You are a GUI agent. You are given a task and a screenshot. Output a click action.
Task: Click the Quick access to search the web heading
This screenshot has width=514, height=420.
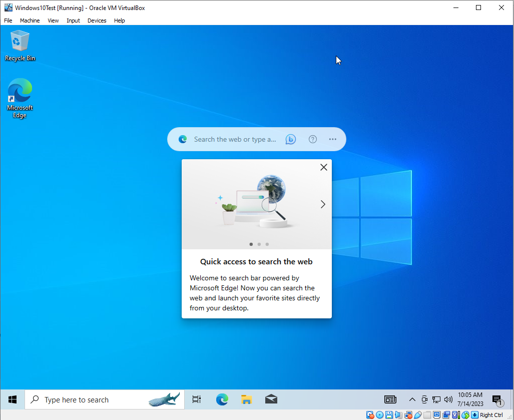256,262
